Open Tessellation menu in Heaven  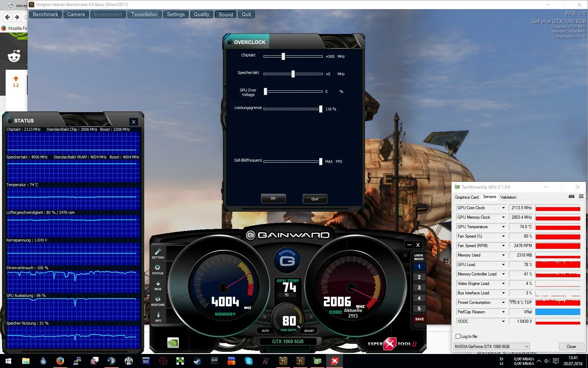pos(145,14)
